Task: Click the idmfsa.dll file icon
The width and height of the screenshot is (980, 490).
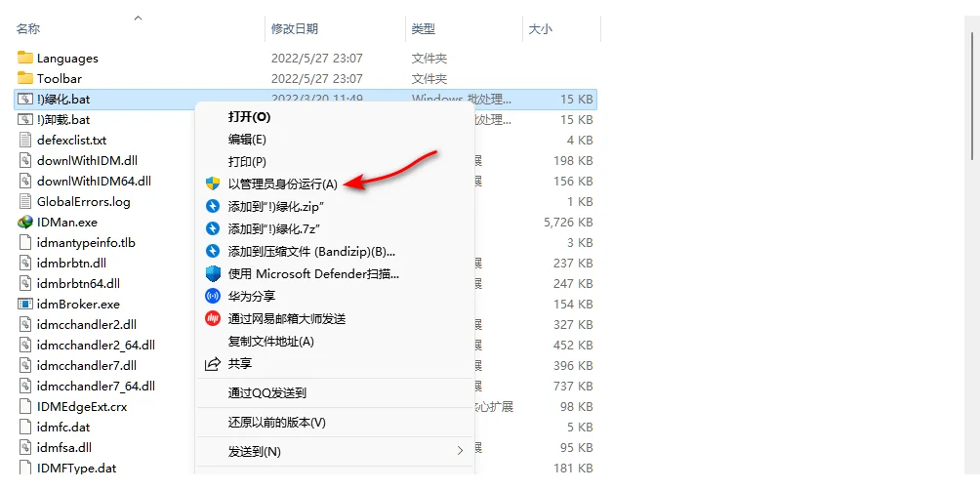Action: pos(25,447)
